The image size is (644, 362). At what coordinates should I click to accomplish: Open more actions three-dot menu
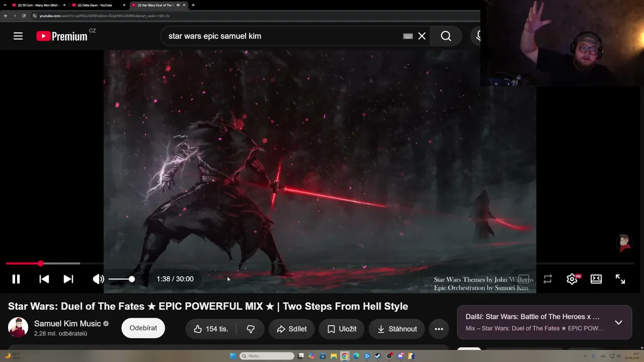point(439,329)
